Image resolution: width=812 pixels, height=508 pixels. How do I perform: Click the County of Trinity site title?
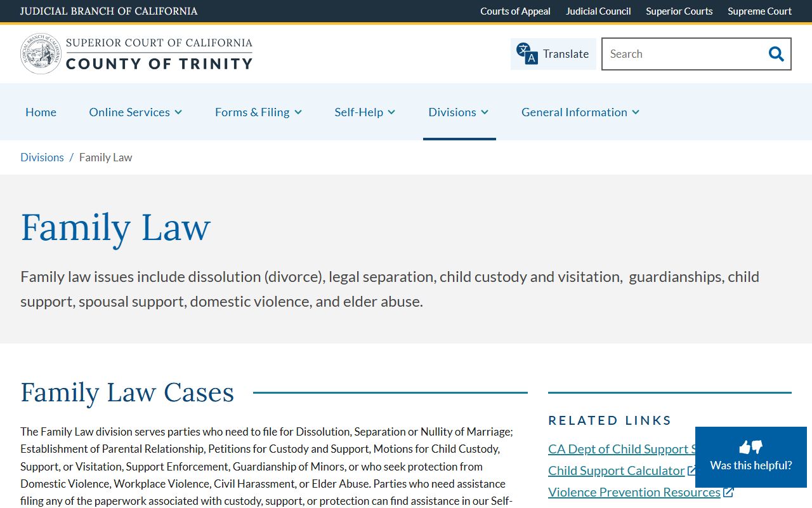(159, 63)
